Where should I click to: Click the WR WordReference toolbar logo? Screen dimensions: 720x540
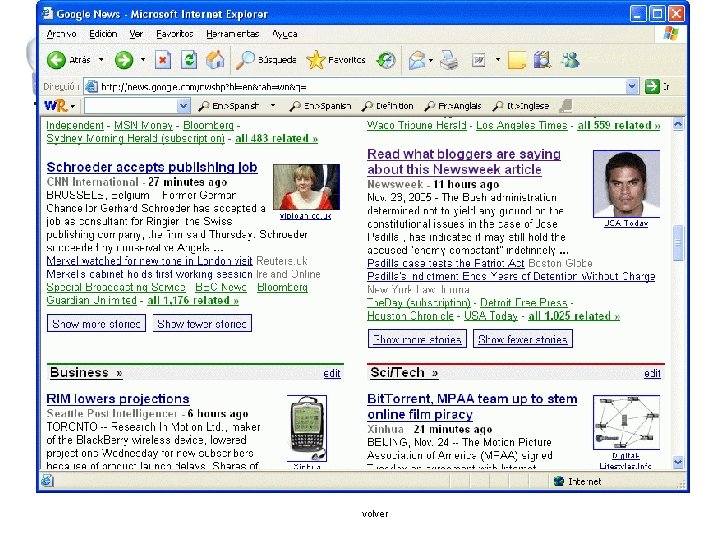pyautogui.click(x=56, y=106)
